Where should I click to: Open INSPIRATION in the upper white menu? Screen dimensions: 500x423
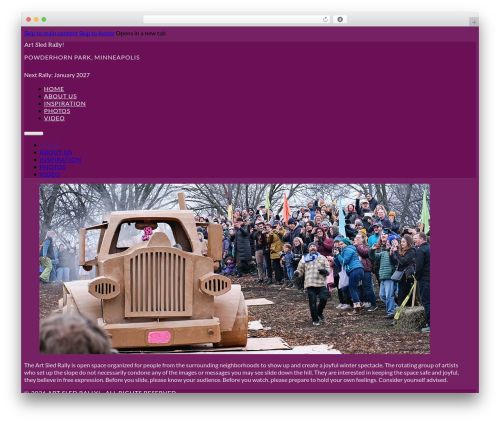coord(65,104)
